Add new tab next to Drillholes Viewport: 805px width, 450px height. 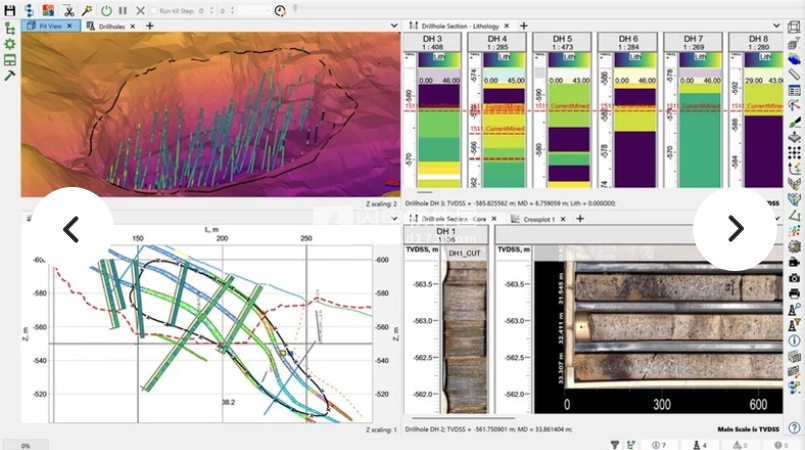coord(149,26)
